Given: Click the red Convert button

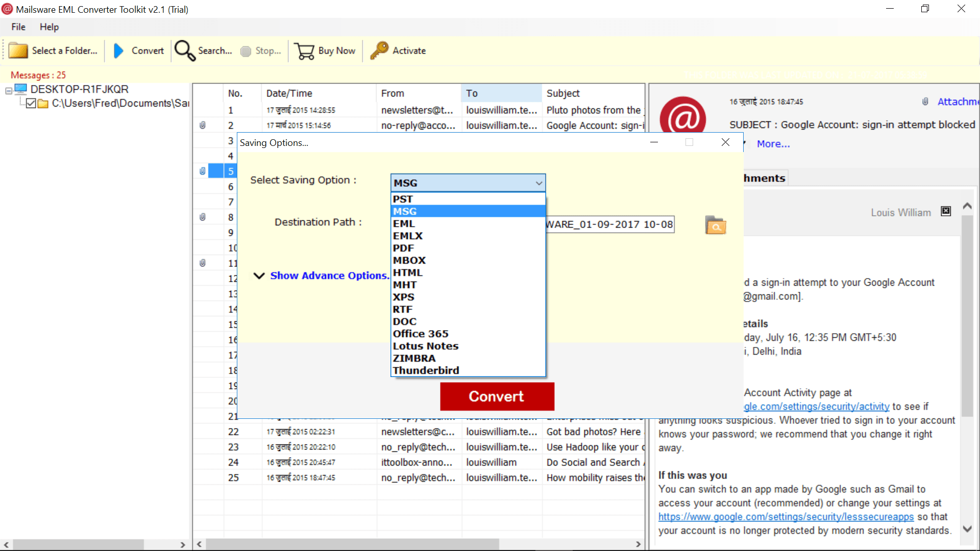Looking at the screenshot, I should (497, 396).
